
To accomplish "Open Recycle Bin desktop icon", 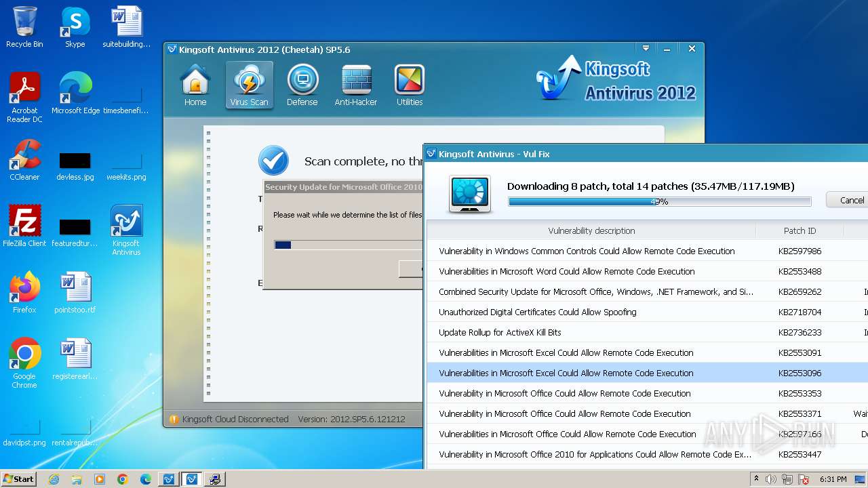I will (24, 27).
